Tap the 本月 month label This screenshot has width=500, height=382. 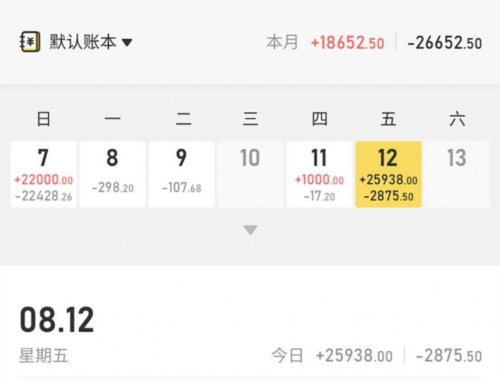[x=282, y=43]
